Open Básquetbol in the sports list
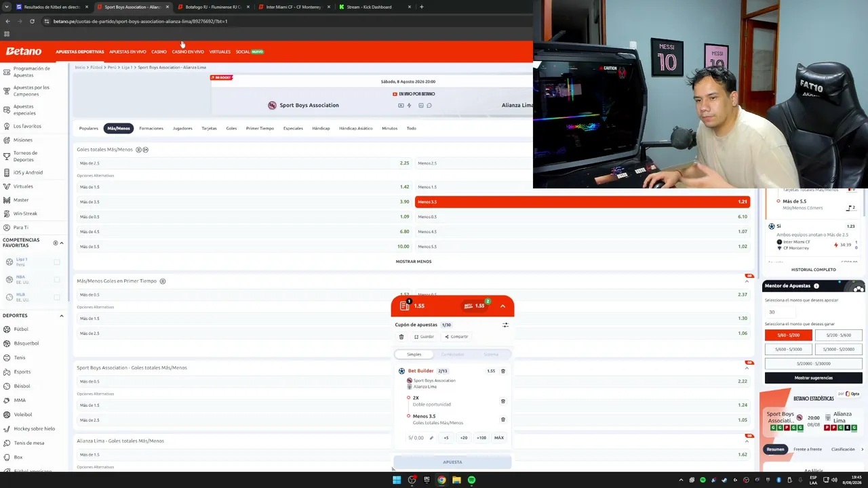 coord(26,344)
